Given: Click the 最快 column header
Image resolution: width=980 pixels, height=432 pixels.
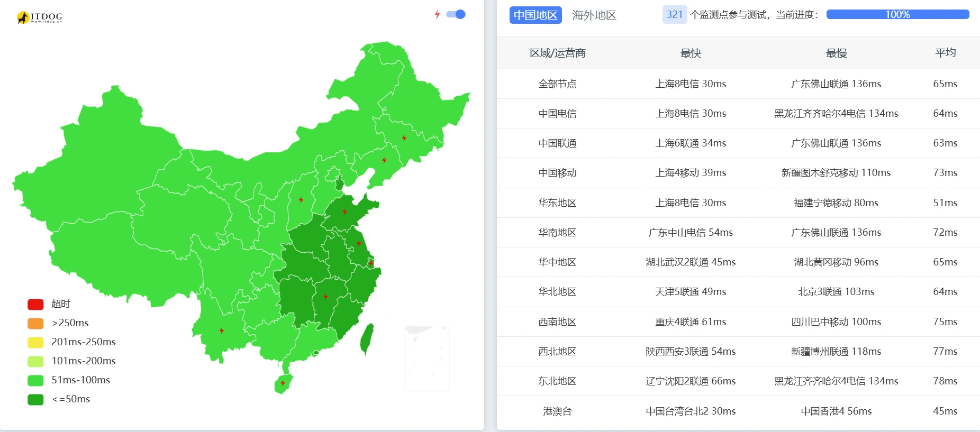Looking at the screenshot, I should pyautogui.click(x=691, y=53).
